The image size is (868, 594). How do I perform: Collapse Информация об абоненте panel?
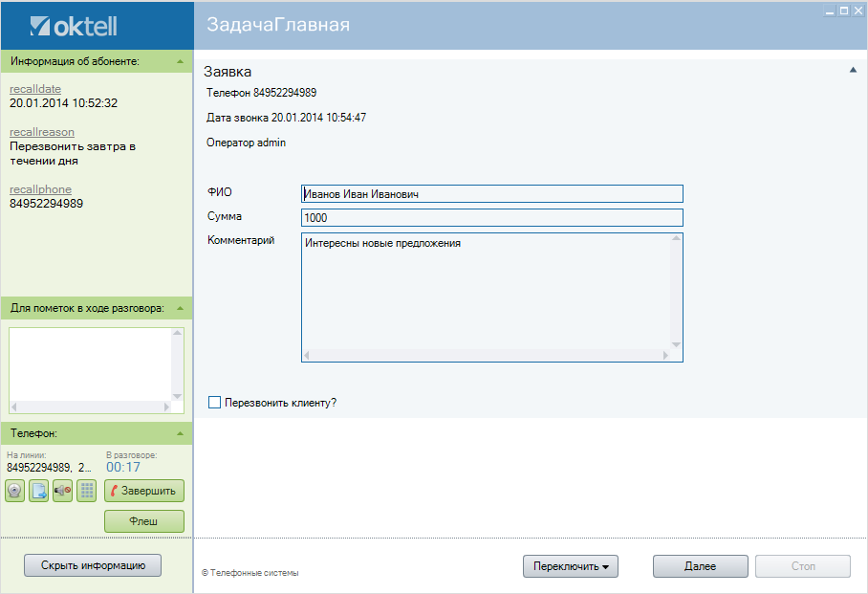click(x=180, y=61)
